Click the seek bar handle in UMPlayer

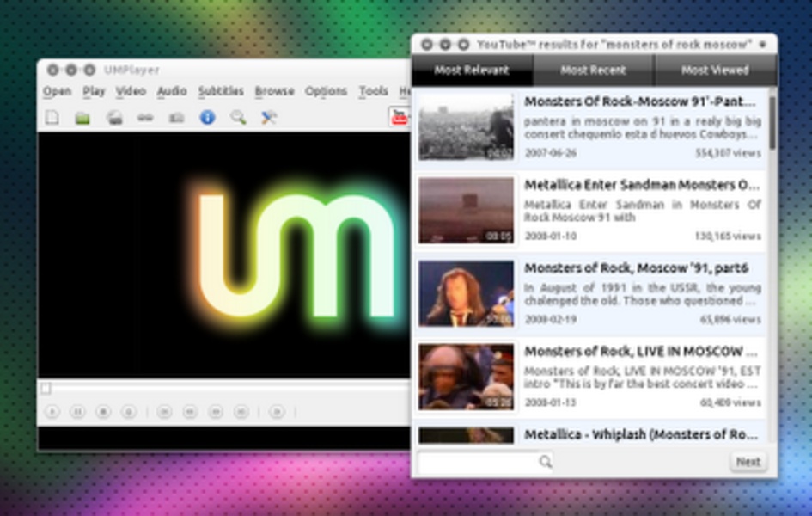click(46, 388)
